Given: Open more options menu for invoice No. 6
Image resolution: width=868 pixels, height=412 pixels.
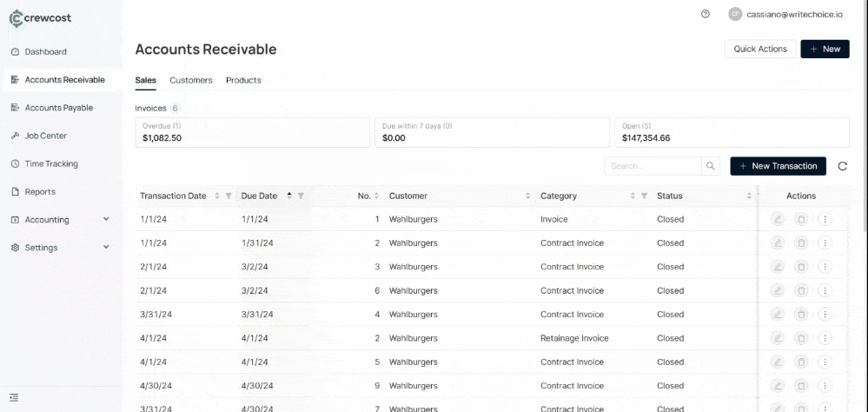Looking at the screenshot, I should coord(825,290).
